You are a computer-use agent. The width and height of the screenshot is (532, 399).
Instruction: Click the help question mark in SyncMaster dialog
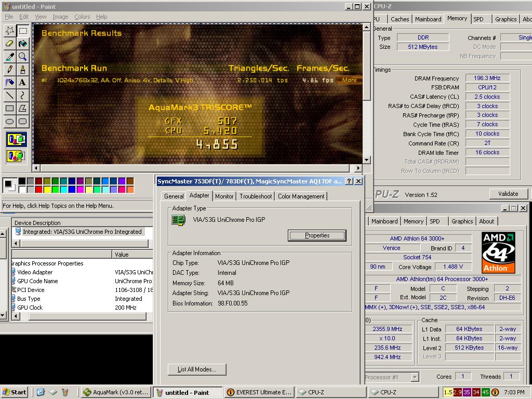point(349,181)
